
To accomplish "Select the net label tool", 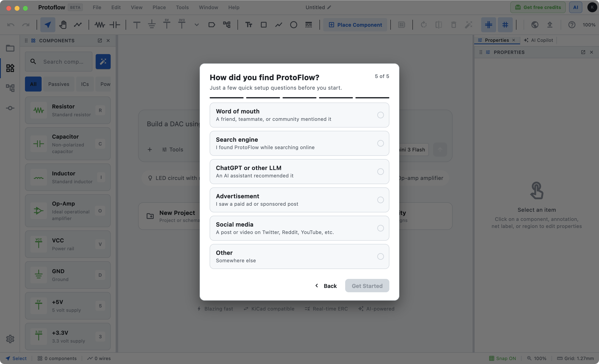I will 212,25.
